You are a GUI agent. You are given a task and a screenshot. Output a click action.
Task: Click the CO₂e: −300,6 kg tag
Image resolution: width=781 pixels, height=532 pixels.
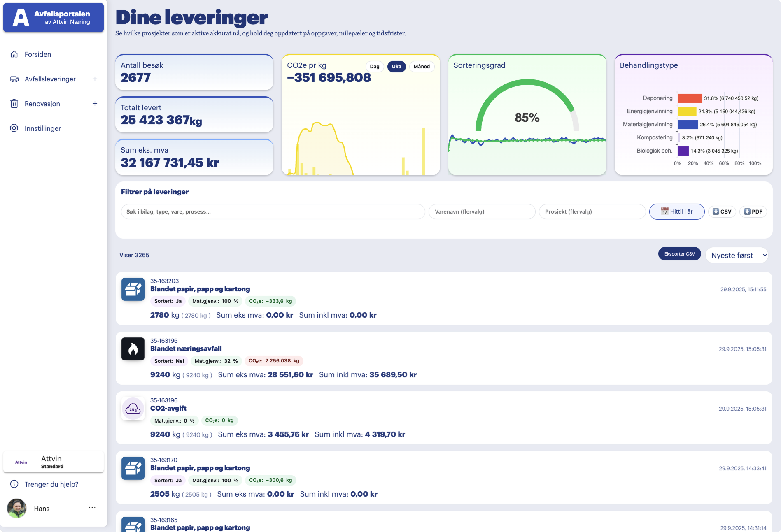(x=271, y=480)
